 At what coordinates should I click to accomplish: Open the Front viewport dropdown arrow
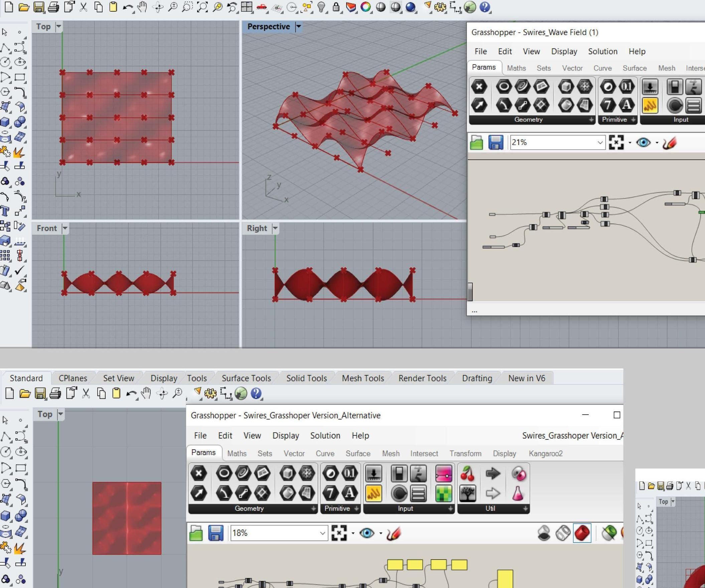tap(65, 228)
